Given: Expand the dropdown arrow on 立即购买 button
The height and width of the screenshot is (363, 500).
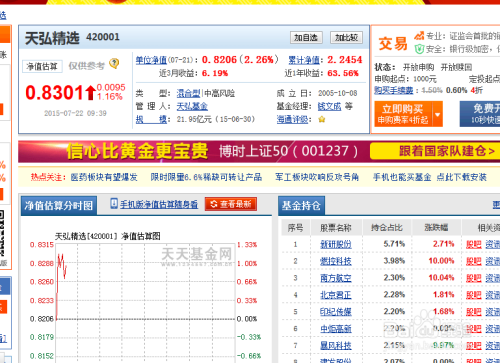Looking at the screenshot, I should (x=438, y=114).
